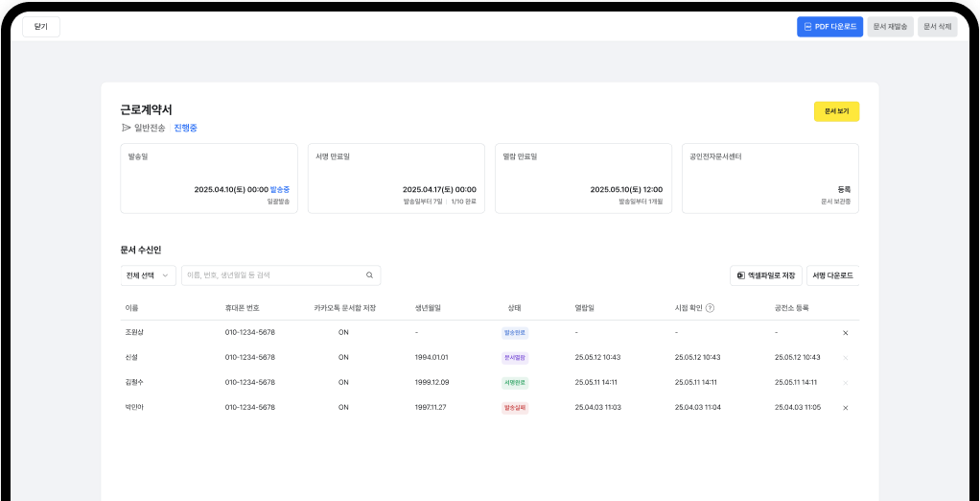This screenshot has height=501, width=980.
Task: Click the PDF 다운로드 button
Action: click(x=829, y=27)
